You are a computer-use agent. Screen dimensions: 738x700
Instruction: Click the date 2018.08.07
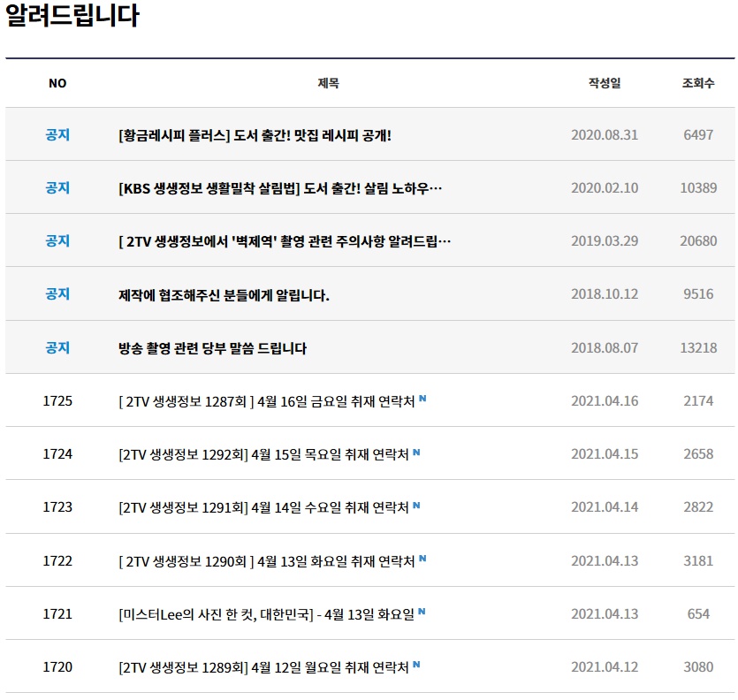coord(605,348)
